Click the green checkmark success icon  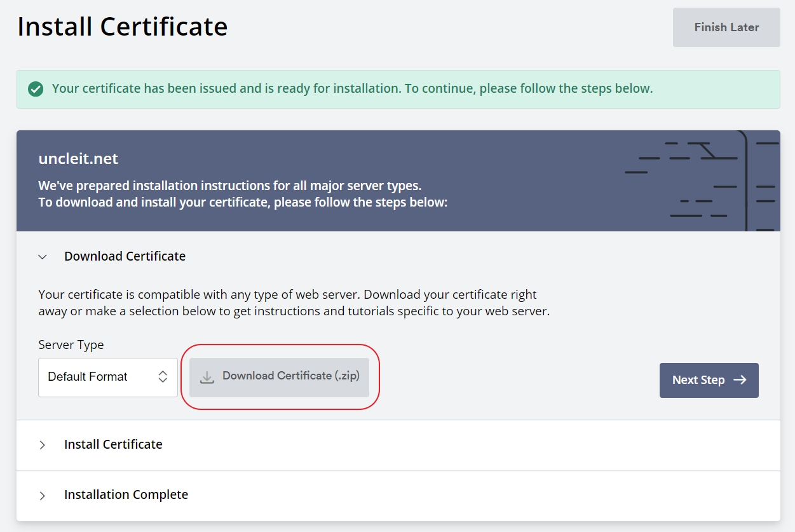click(36, 89)
